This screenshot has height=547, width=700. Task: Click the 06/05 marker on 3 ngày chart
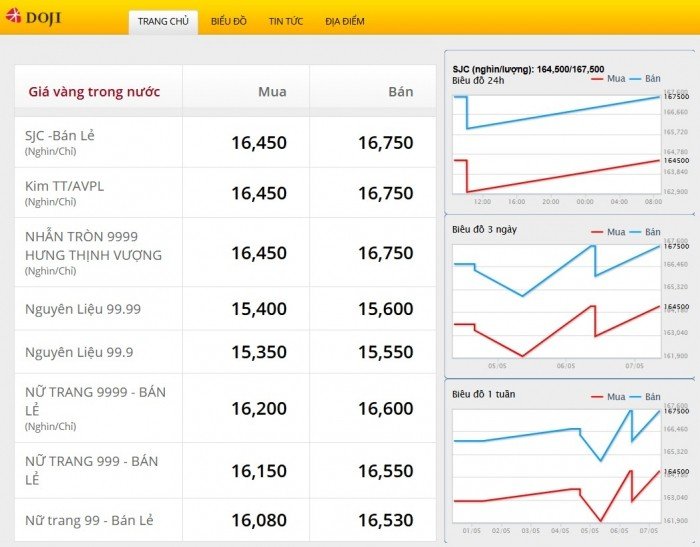point(566,366)
